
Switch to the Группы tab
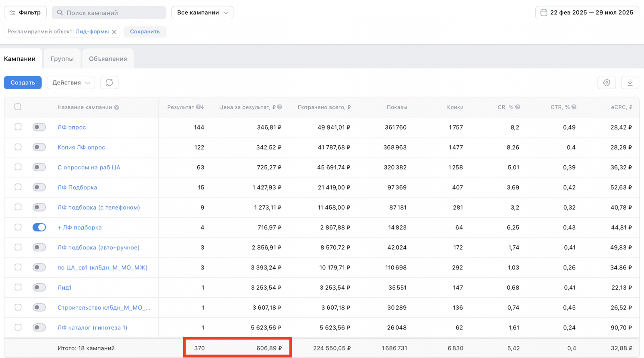point(62,59)
